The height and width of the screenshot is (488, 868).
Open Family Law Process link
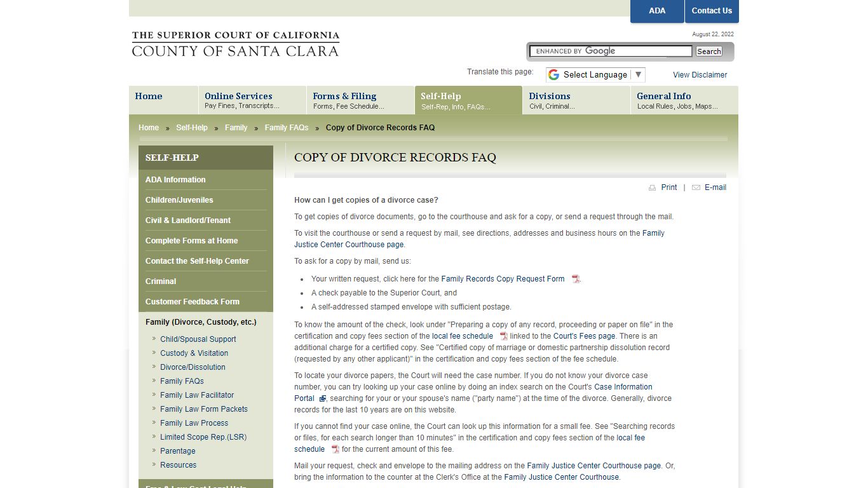point(194,423)
